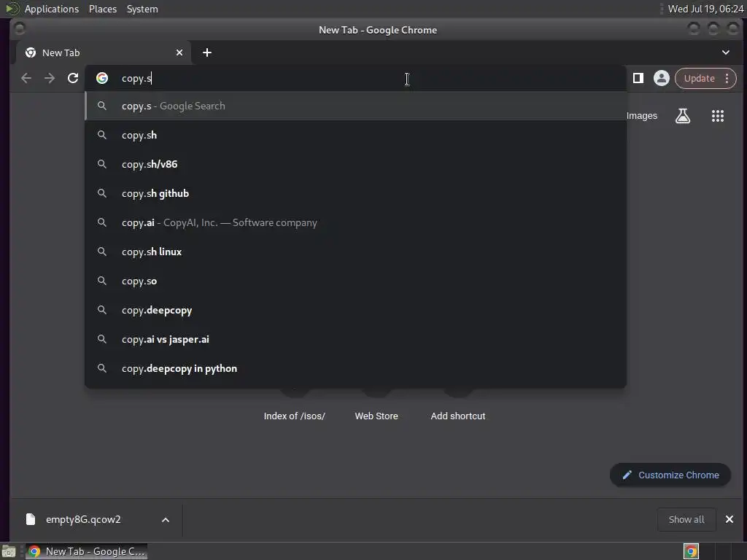
Task: Select 'copy.ai vs jasper.ai' suggestion
Action: click(x=355, y=339)
